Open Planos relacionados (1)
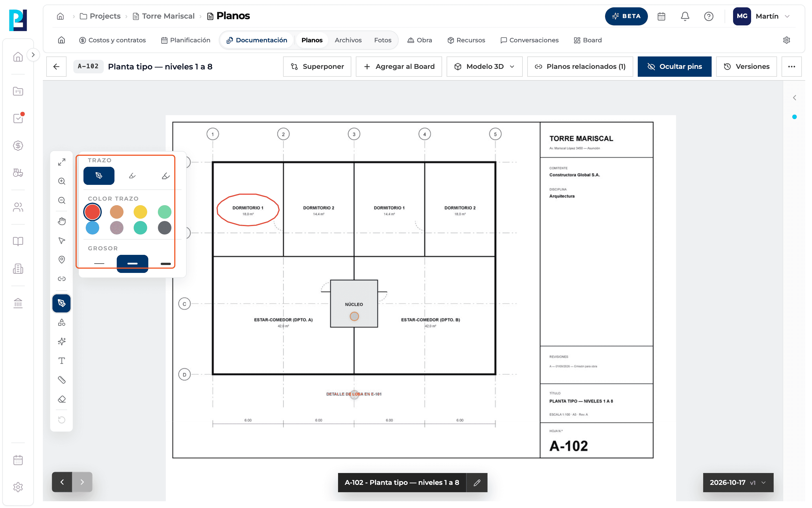The image size is (812, 508). (x=580, y=67)
